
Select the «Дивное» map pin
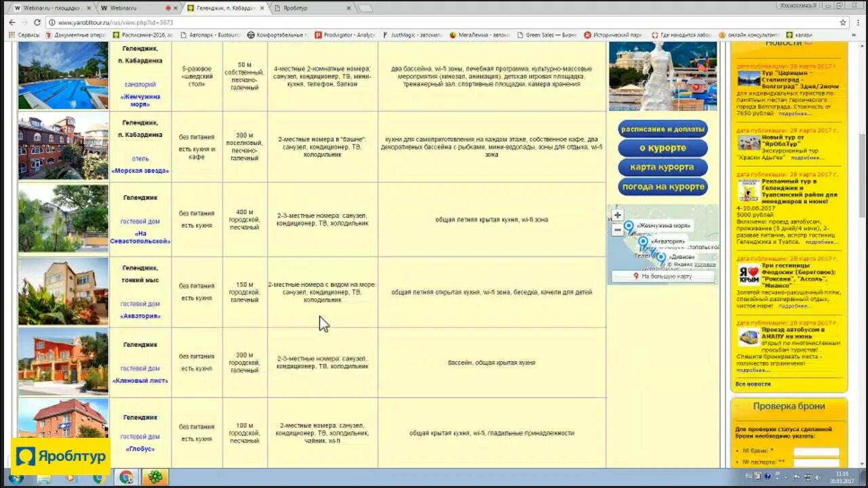click(661, 258)
